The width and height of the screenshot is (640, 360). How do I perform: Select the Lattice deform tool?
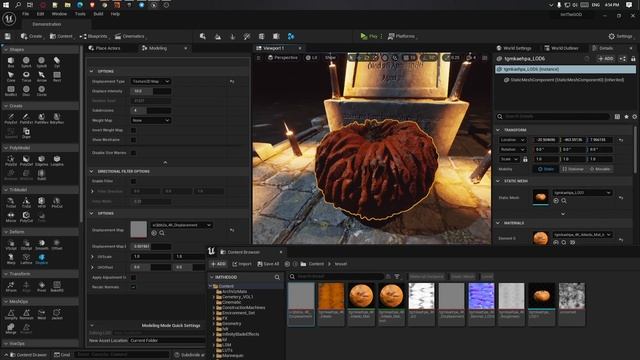click(x=26, y=259)
